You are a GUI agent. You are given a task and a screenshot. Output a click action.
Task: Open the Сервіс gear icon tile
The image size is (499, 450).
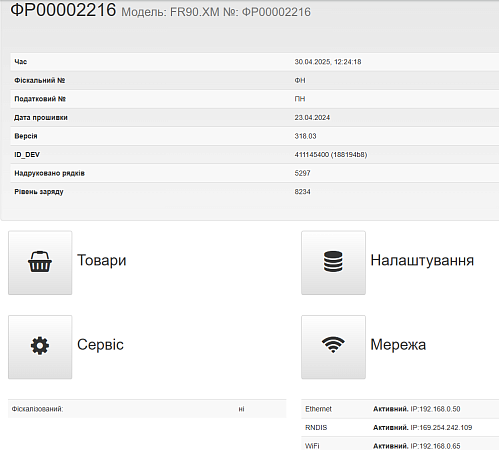coord(40,347)
